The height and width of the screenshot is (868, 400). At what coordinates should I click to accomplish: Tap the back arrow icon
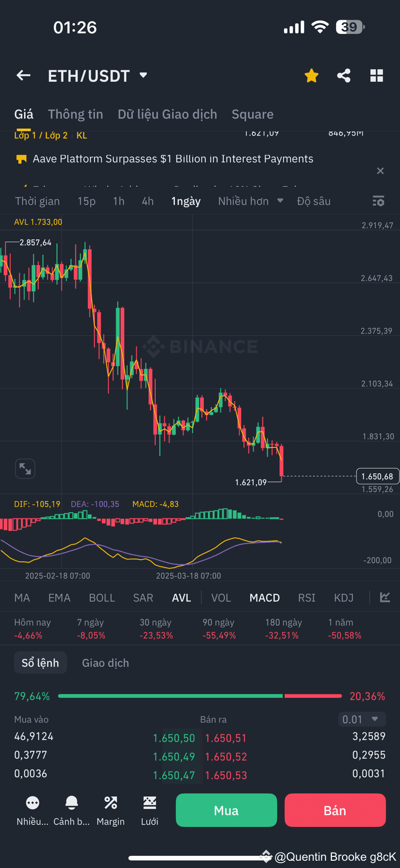pos(23,75)
